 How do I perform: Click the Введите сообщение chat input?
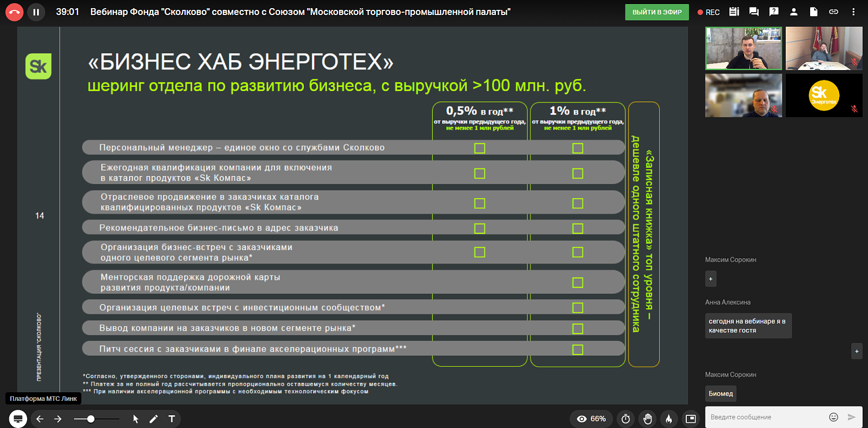tap(765, 417)
